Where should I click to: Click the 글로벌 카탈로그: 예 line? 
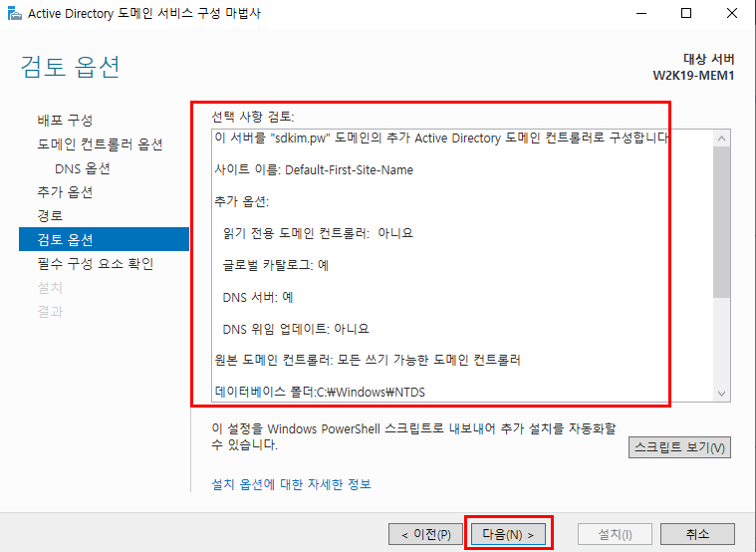[275, 265]
